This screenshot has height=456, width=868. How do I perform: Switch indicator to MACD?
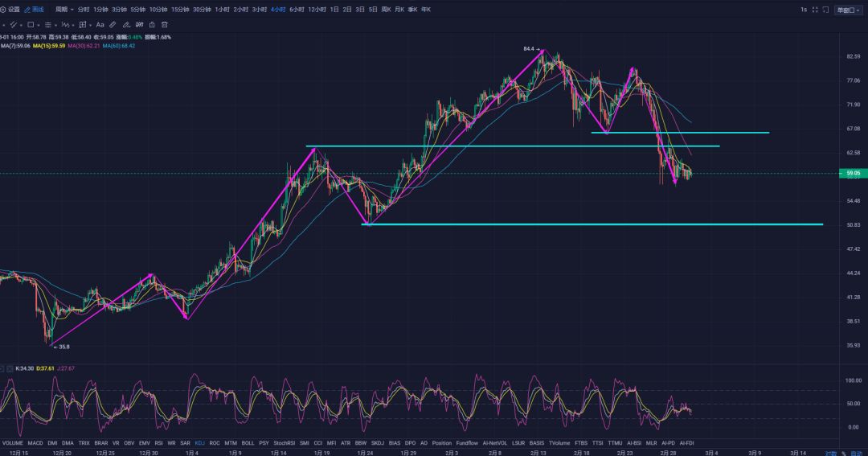(35, 443)
